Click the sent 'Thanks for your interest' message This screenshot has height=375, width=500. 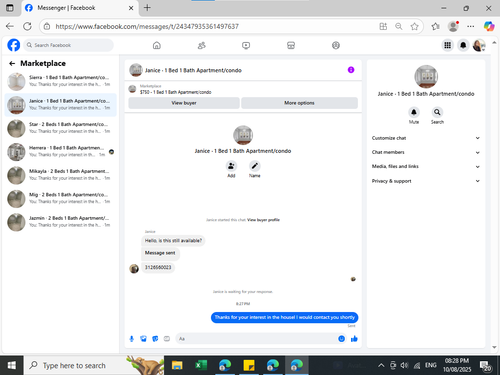pos(284,317)
